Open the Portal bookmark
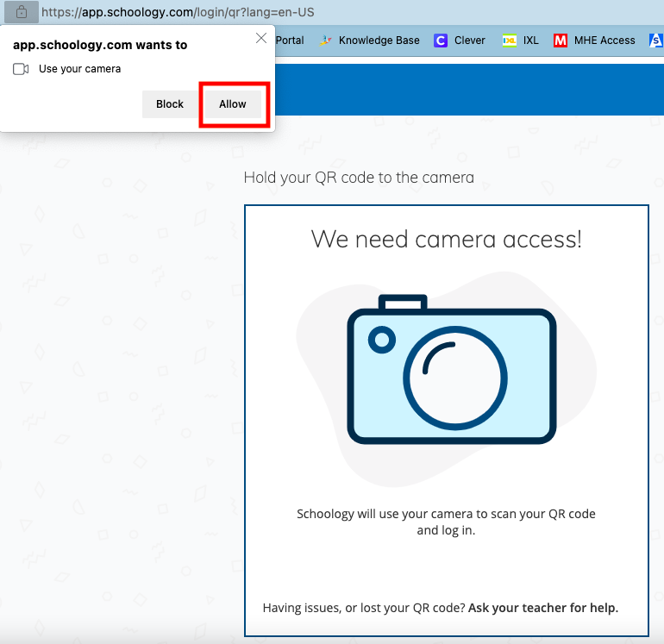Viewport: 664px width, 644px height. pyautogui.click(x=290, y=41)
